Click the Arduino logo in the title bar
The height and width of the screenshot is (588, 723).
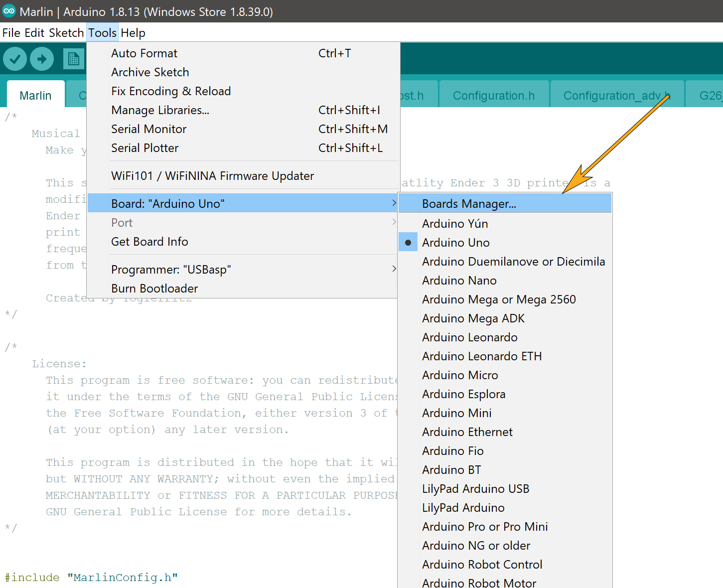[x=8, y=11]
